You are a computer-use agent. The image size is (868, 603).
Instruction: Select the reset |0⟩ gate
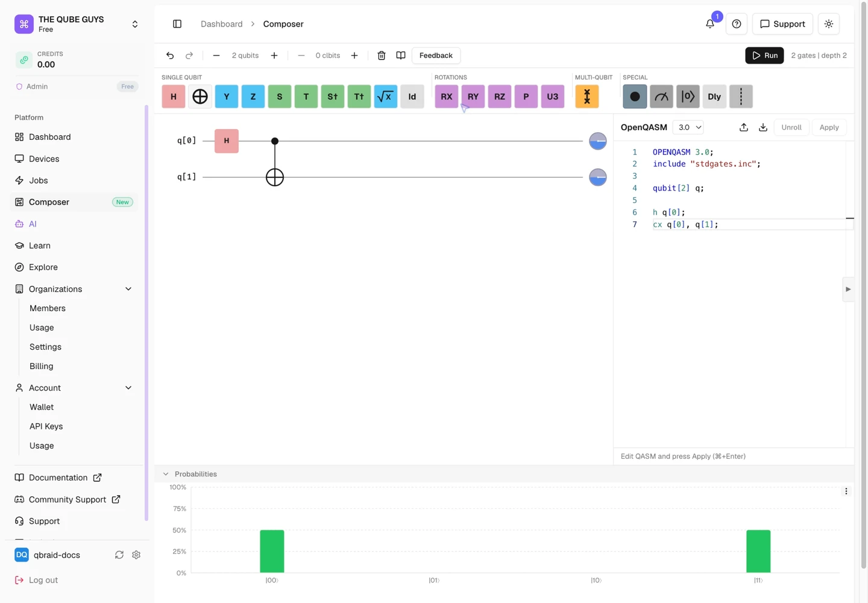[x=688, y=96]
